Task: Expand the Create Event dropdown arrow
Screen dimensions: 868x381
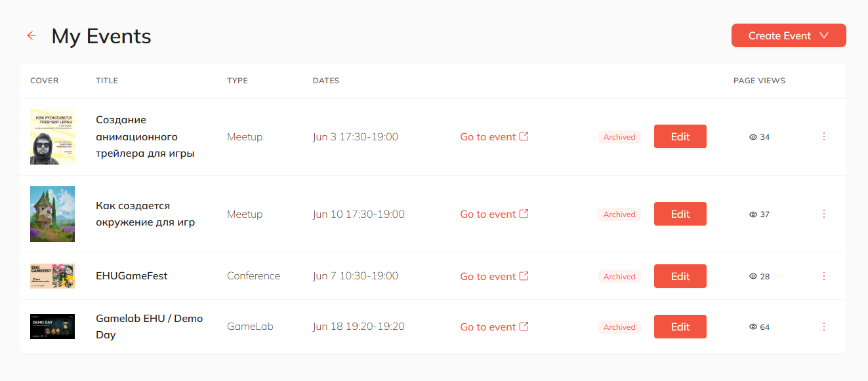Action: coord(825,35)
